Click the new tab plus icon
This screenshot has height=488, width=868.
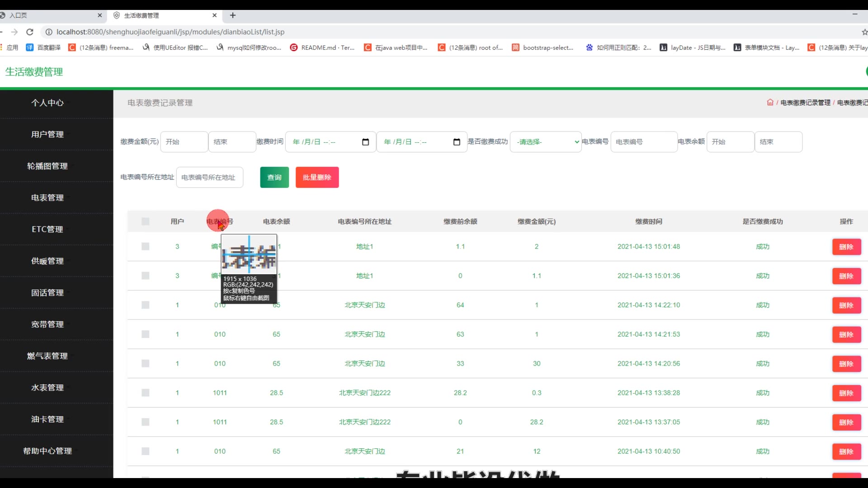pos(233,15)
